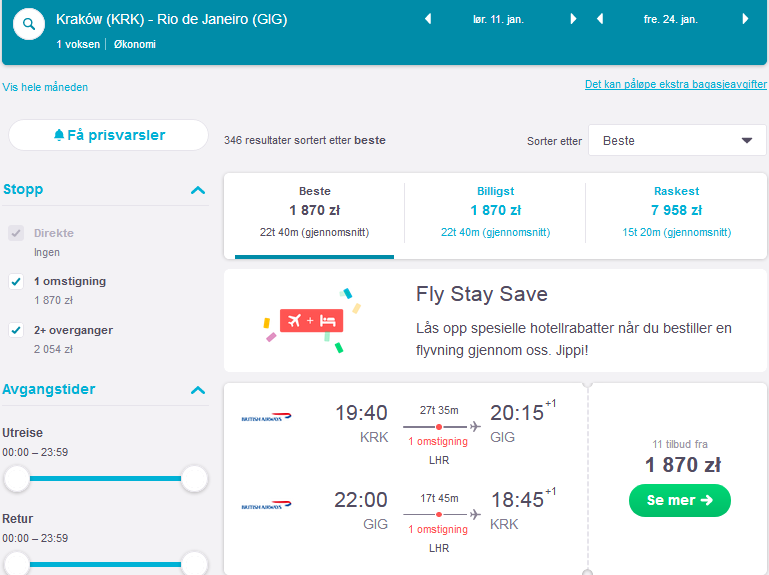Go to previous return date arrow
The image size is (769, 575).
tap(600, 19)
